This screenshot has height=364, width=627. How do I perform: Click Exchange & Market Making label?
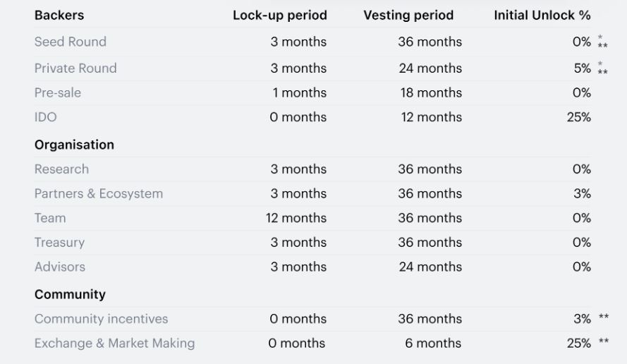point(114,344)
